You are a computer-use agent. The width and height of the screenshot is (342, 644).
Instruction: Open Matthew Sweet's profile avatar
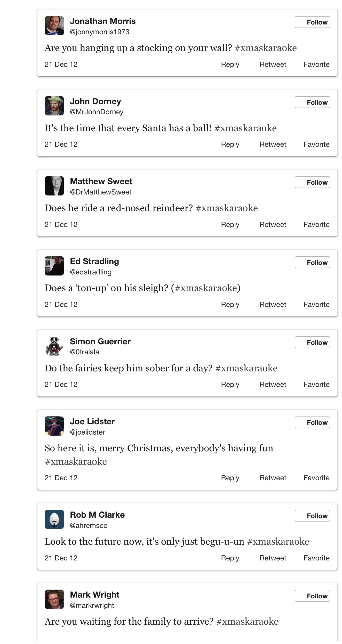(x=54, y=186)
